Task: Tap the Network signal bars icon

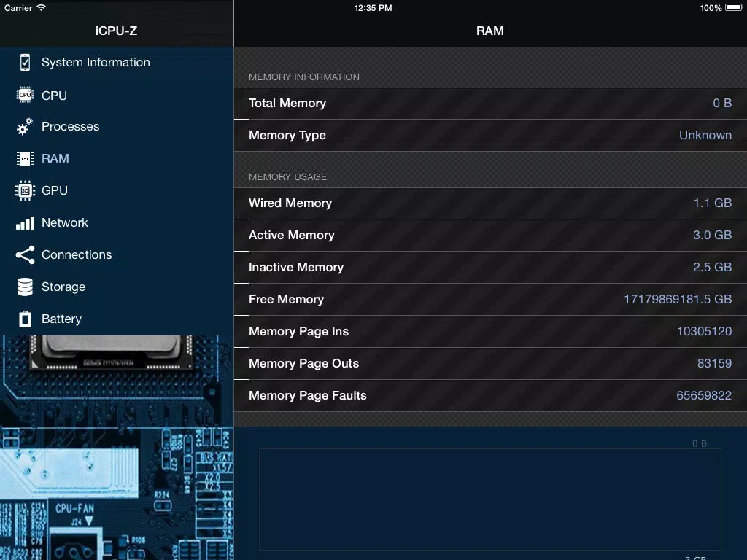Action: (x=26, y=223)
